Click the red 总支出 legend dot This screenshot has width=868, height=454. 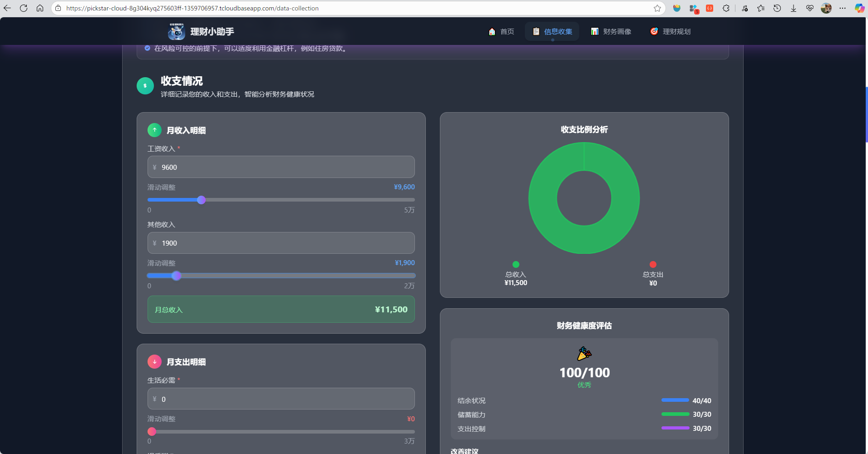(x=653, y=264)
